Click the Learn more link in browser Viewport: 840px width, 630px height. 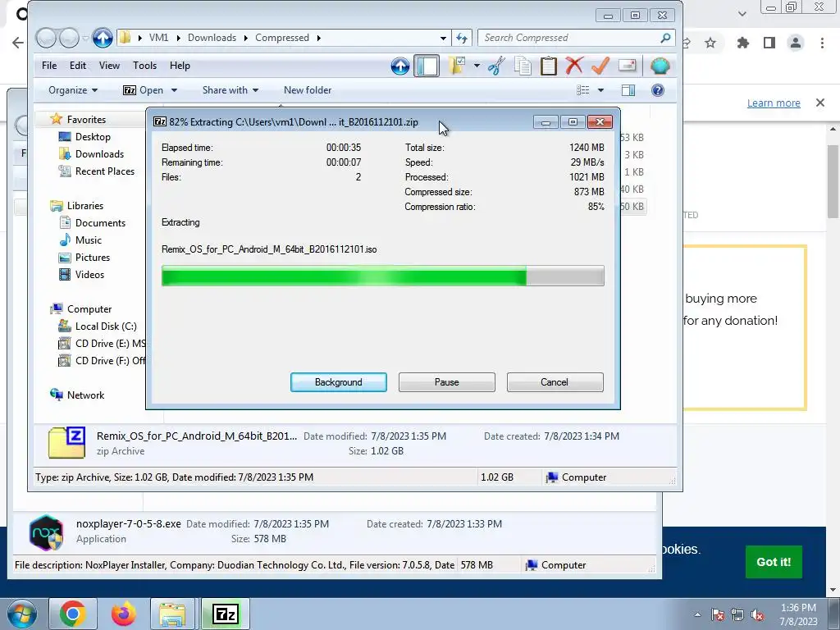(x=774, y=103)
